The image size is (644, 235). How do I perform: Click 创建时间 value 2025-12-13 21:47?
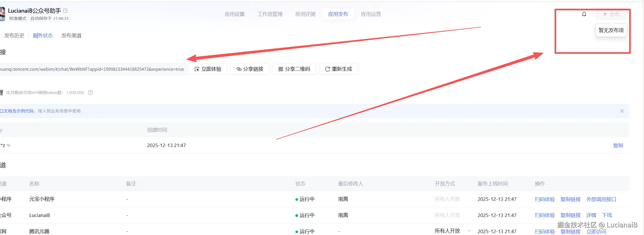point(166,145)
